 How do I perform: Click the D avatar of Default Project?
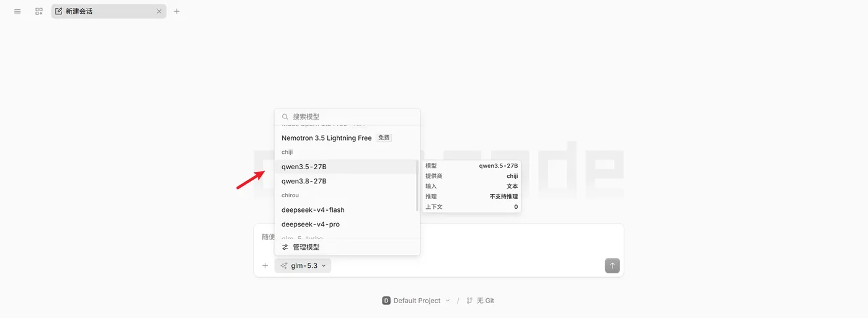[386, 301]
